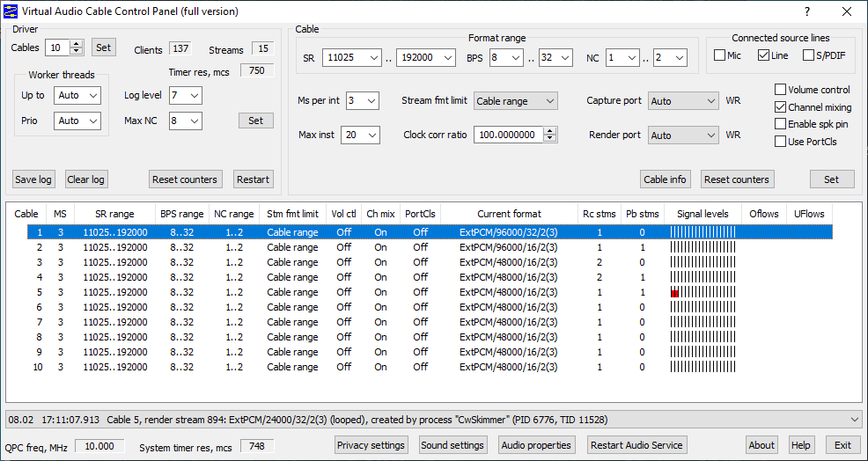The height and width of the screenshot is (461, 868).
Task: Open the worker threads Prio dropdown
Action: click(77, 121)
